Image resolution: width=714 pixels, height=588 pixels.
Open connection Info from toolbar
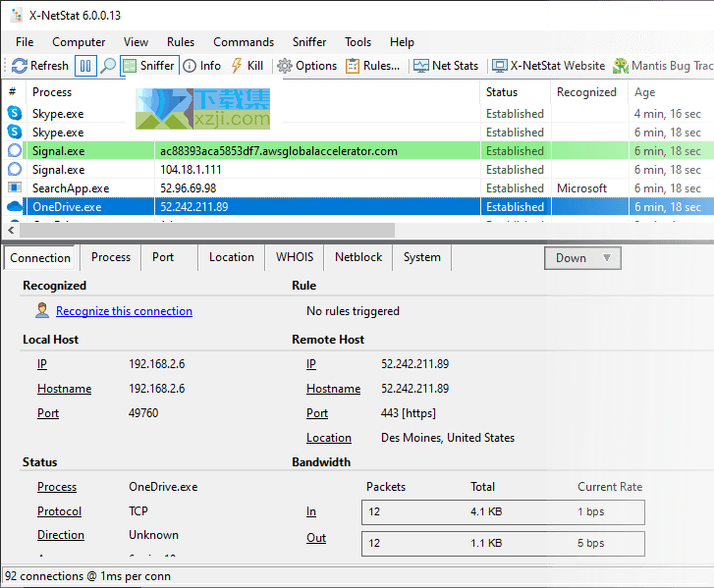click(x=201, y=66)
